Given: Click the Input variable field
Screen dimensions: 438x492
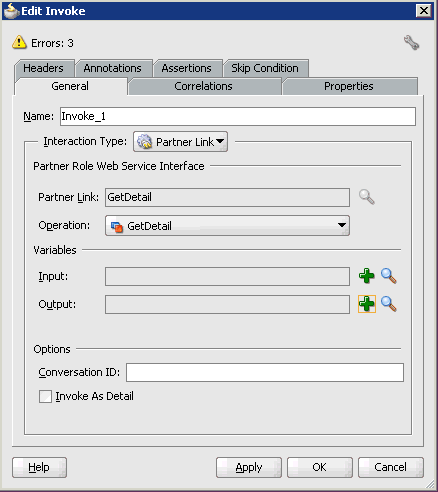Looking at the screenshot, I should 227,276.
